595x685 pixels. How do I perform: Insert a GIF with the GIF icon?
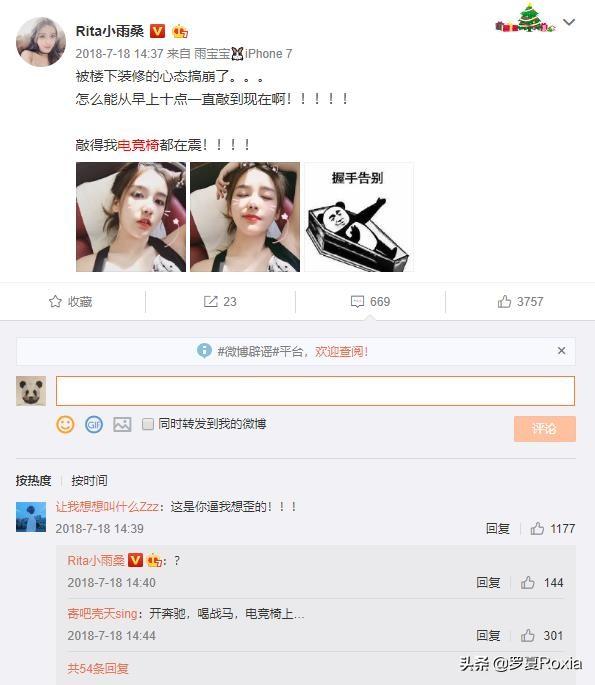pos(94,424)
